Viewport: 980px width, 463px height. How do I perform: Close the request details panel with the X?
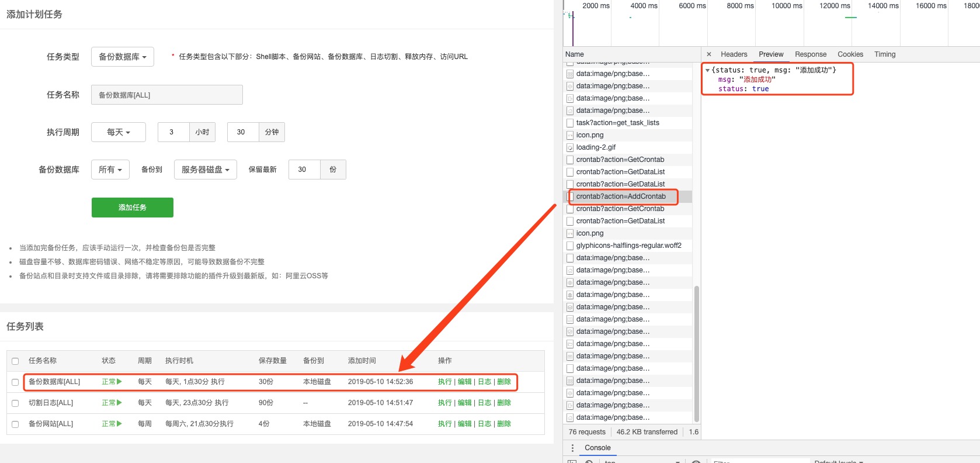coord(709,54)
